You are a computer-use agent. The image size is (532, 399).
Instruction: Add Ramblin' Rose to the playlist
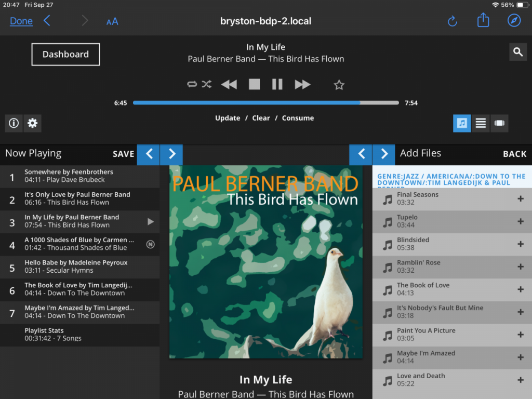[521, 267]
